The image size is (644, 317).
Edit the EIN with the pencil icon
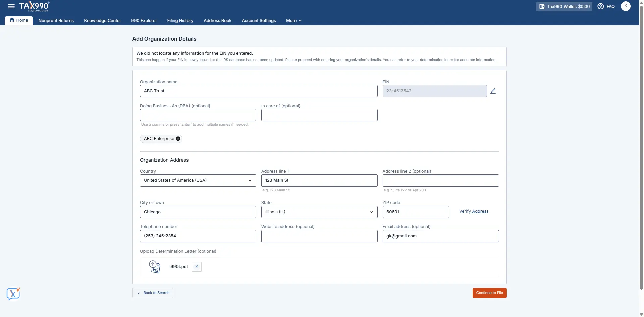point(493,91)
